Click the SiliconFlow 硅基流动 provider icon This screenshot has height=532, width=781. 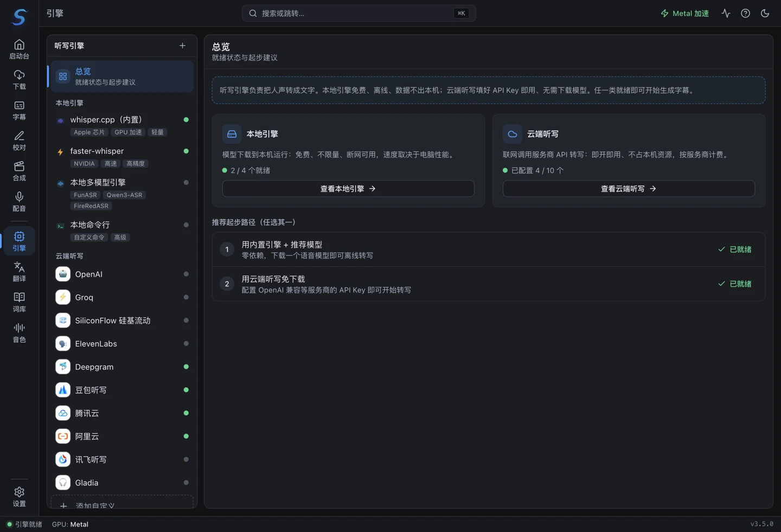tap(63, 321)
